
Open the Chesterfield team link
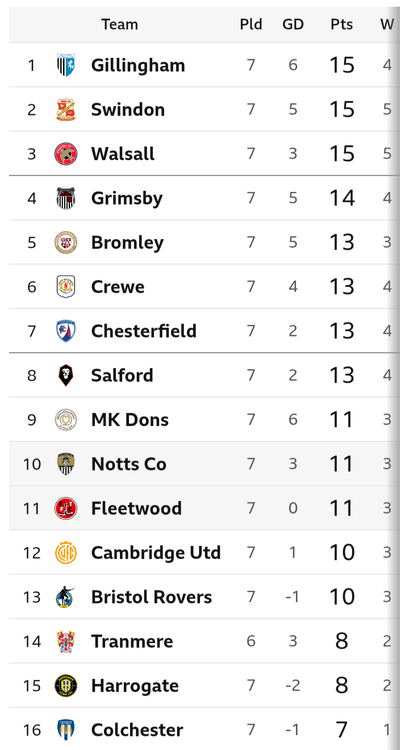pyautogui.click(x=144, y=331)
